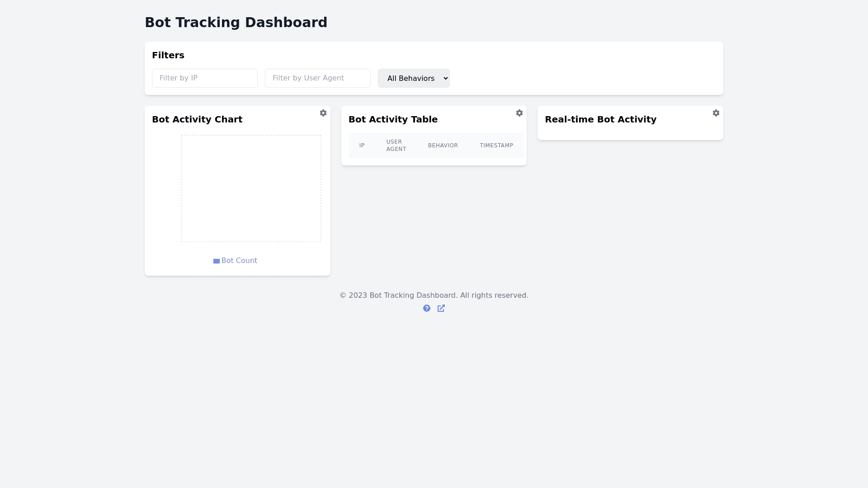Click the help question mark icon
868x488 pixels.
click(427, 308)
